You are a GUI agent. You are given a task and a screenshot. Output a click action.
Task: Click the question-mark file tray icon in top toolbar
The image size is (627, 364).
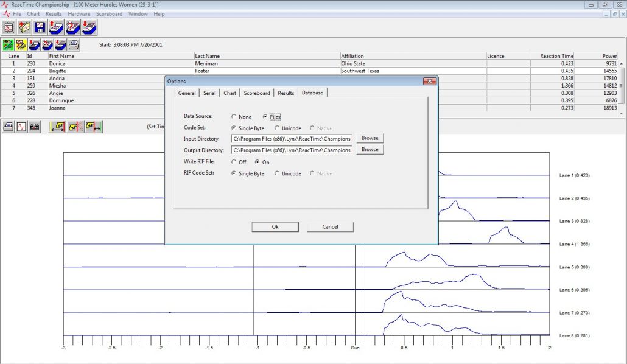click(x=73, y=27)
